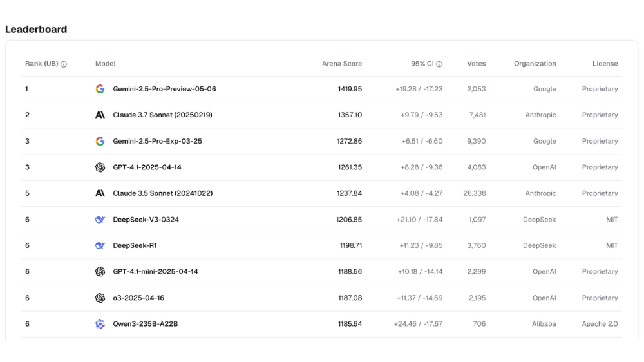Open Gemini-2.5-Pro-Preview-05-06 model link

click(164, 89)
